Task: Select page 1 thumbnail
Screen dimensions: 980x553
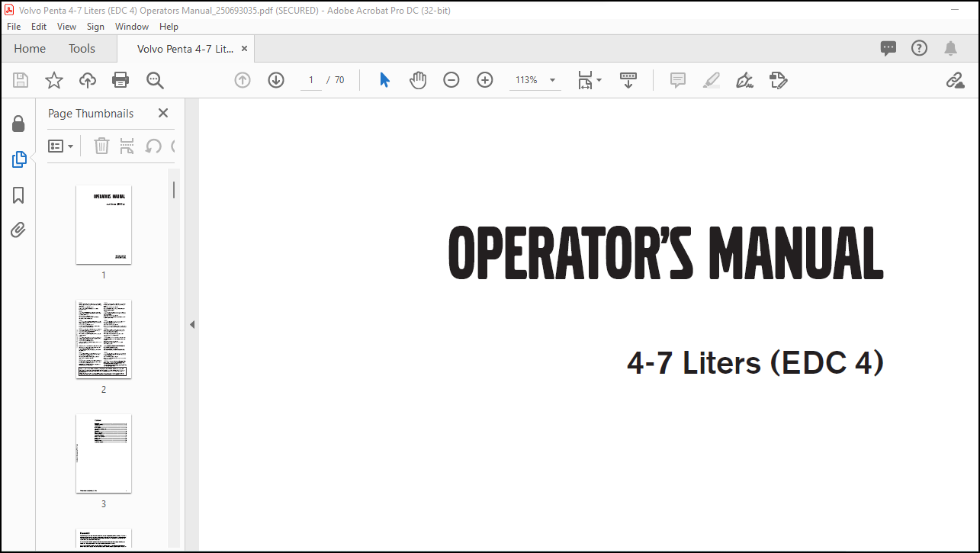Action: pos(104,225)
